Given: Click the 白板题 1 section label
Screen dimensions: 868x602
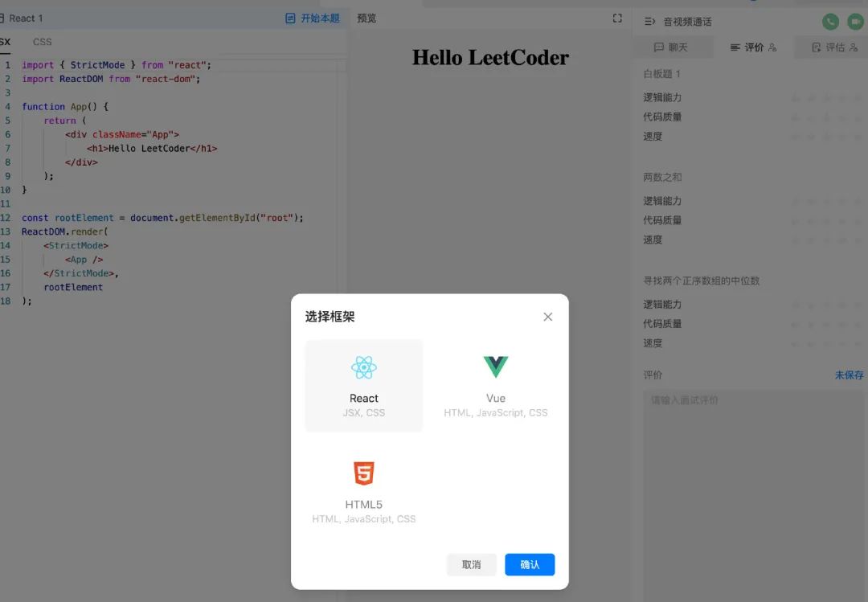Looking at the screenshot, I should coord(661,74).
